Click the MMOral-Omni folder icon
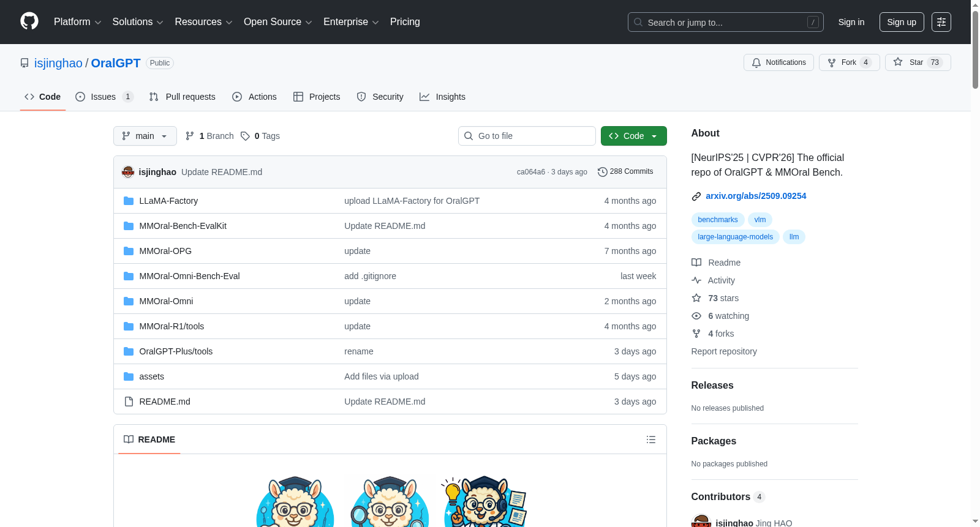980x527 pixels. 129,301
